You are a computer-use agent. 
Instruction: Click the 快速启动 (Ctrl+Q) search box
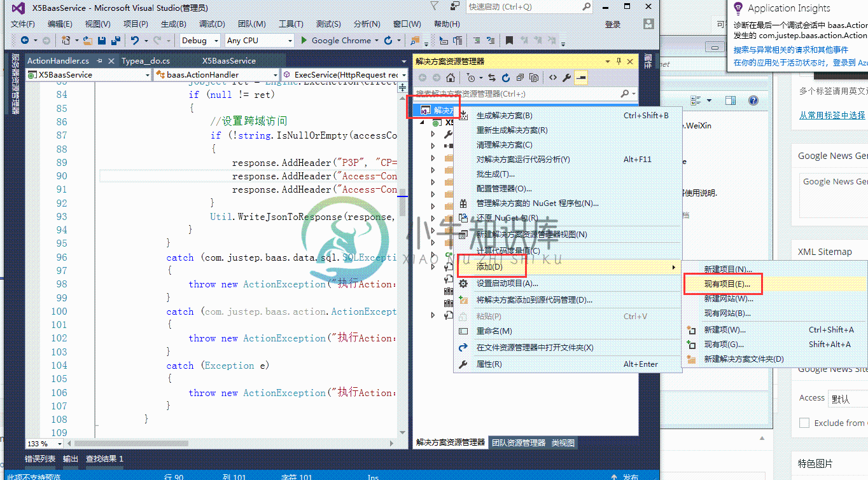click(x=529, y=6)
